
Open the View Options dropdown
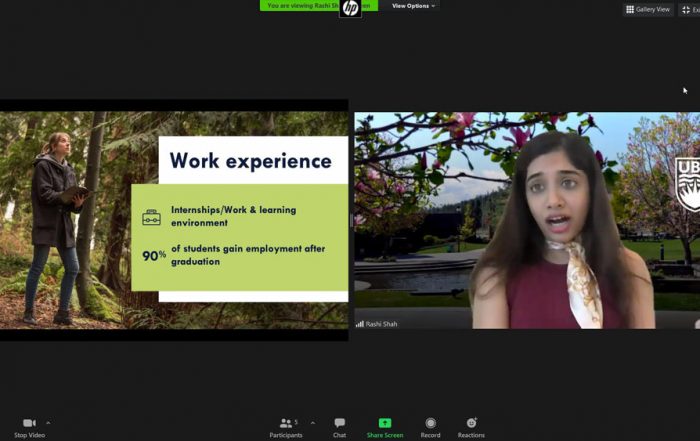click(413, 6)
